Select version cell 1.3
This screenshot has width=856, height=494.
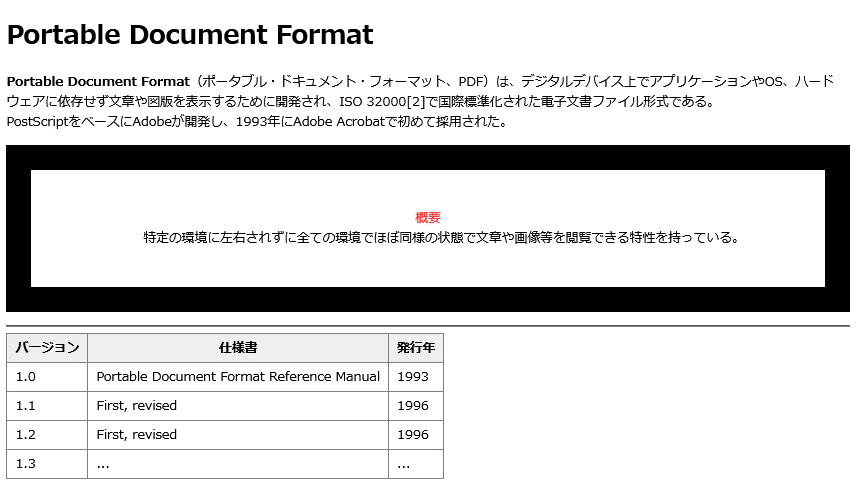pyautogui.click(x=47, y=464)
